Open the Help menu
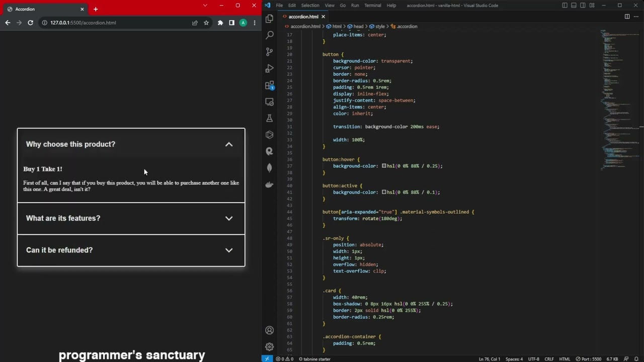 (x=391, y=6)
